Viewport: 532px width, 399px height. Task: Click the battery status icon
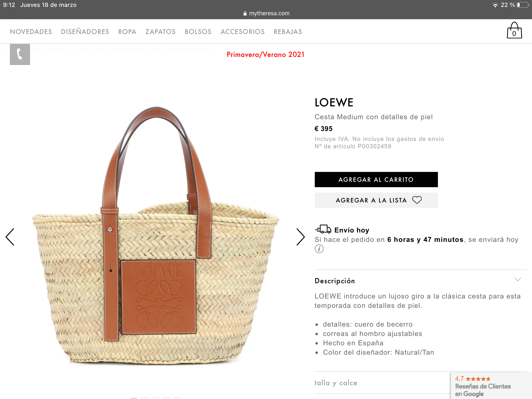pyautogui.click(x=523, y=5)
